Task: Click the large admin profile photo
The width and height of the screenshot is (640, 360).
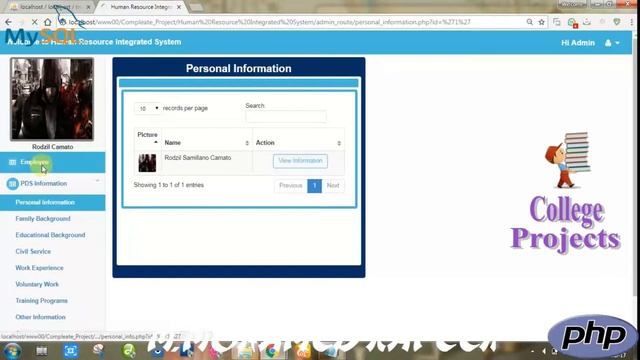Action: pos(52,99)
